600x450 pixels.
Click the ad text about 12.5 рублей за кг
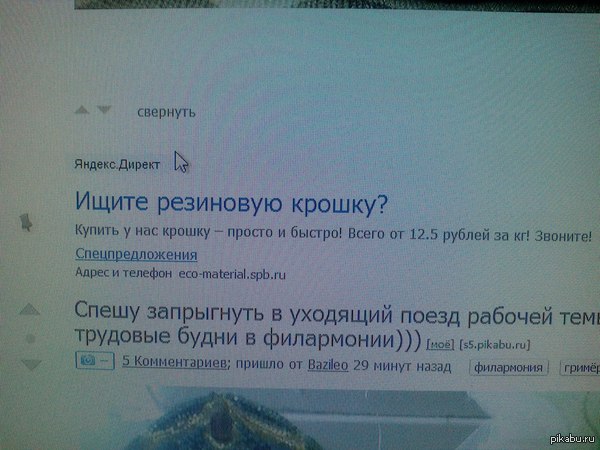pyautogui.click(x=333, y=233)
